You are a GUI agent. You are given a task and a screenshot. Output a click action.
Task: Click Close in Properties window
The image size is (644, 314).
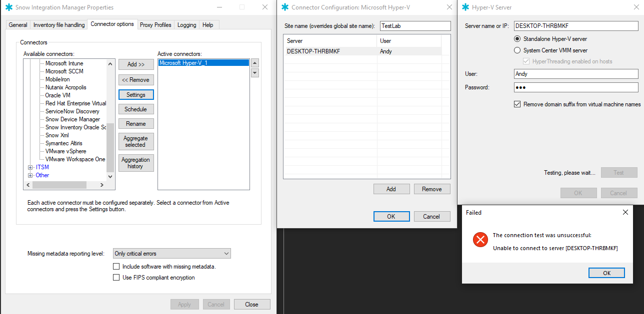click(252, 305)
